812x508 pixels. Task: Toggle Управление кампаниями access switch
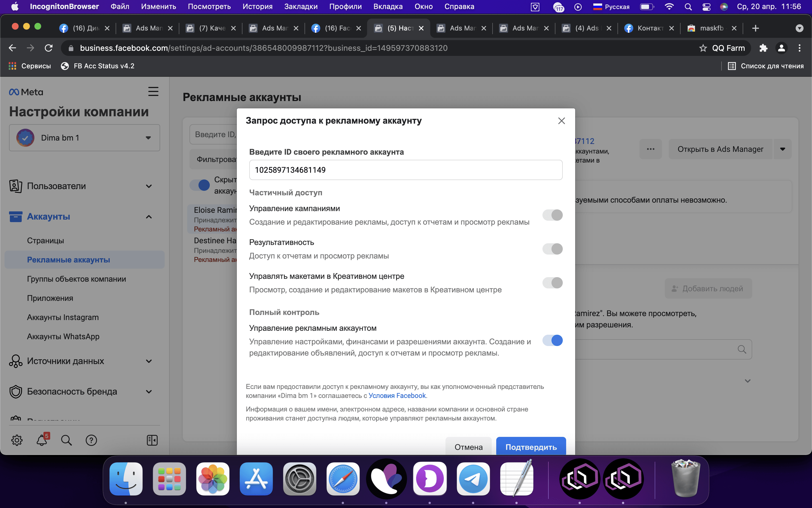(552, 215)
